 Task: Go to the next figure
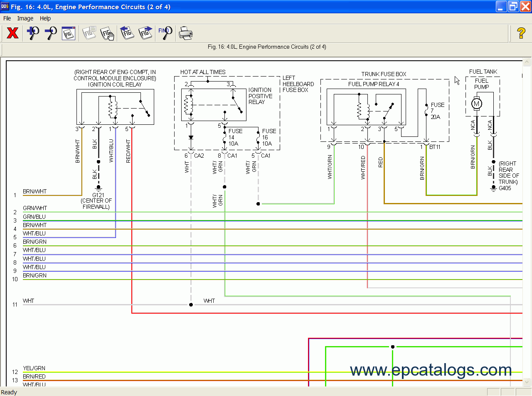click(145, 33)
